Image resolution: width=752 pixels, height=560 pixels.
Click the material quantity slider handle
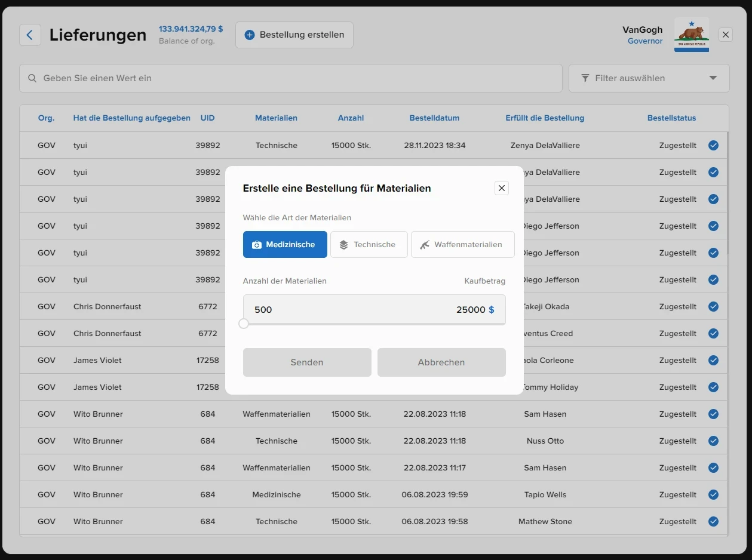point(244,324)
